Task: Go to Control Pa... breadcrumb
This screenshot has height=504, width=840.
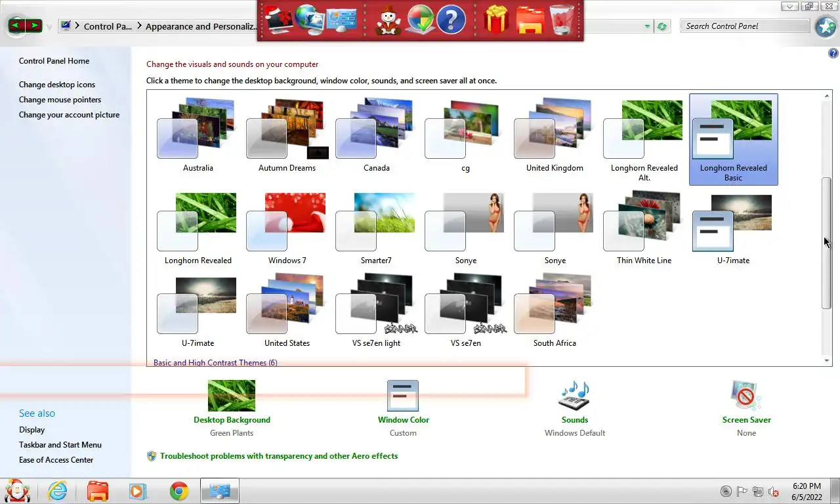Action: (108, 26)
